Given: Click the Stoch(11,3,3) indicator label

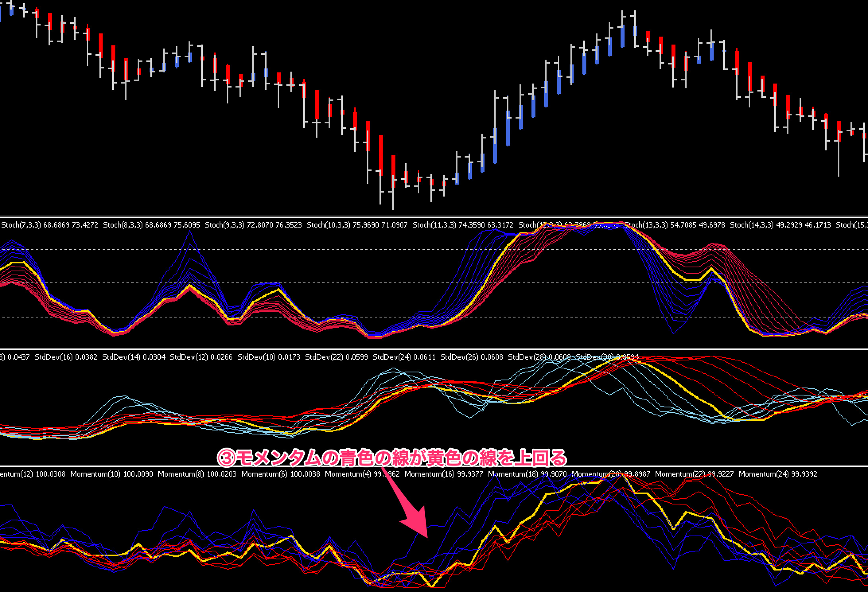Looking at the screenshot, I should (463, 225).
